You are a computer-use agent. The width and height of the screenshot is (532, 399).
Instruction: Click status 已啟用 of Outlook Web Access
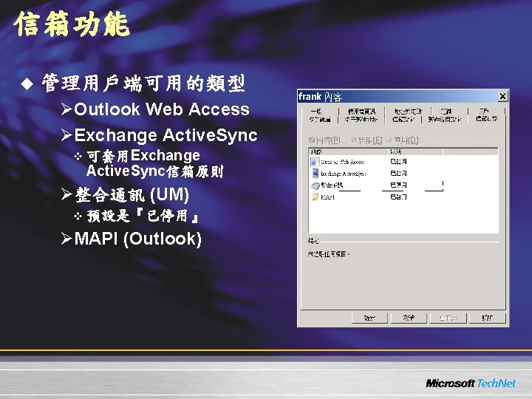coord(398,162)
